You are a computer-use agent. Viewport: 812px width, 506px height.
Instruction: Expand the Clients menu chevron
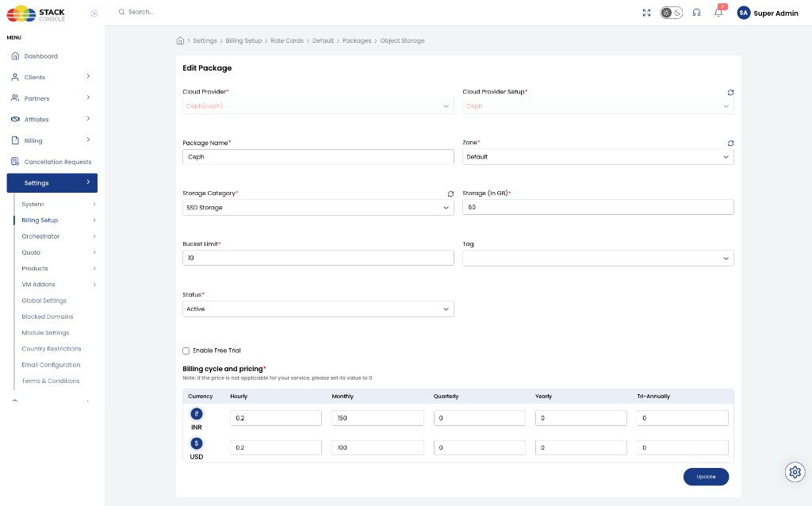click(x=88, y=76)
